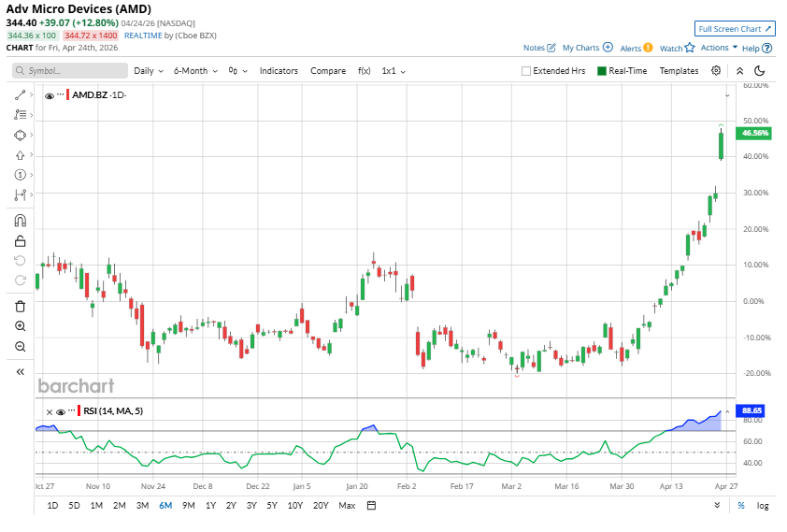This screenshot has width=787, height=532.
Task: Zoom out using the magnifier minus icon
Action: pos(20,347)
